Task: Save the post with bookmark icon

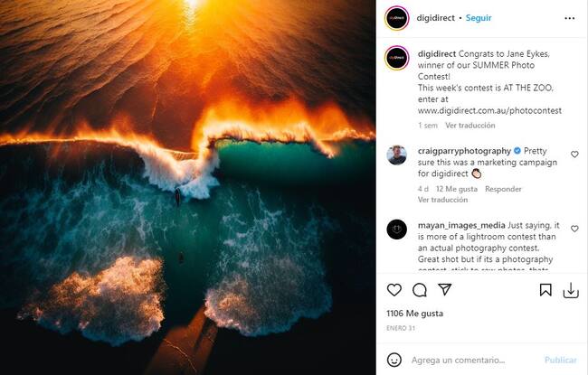Action: pyautogui.click(x=545, y=290)
